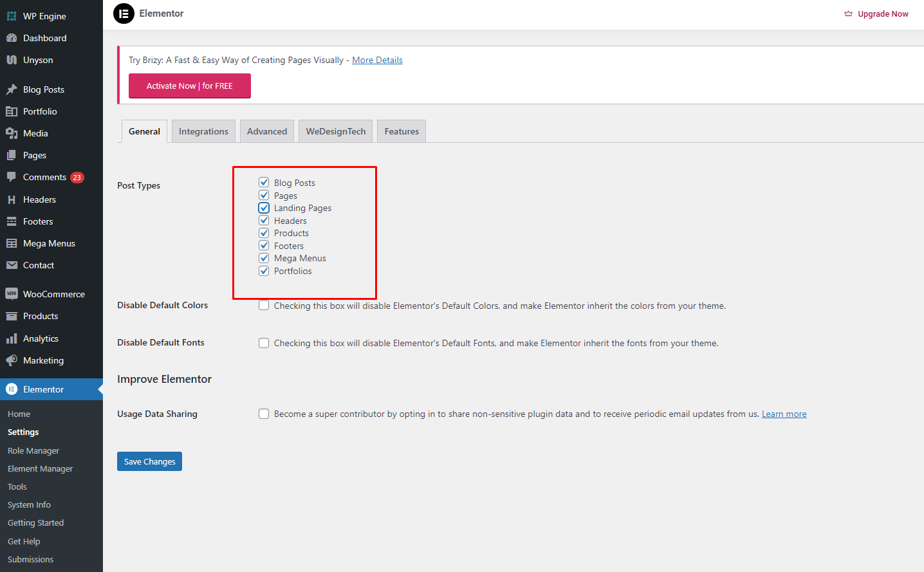The height and width of the screenshot is (572, 924).
Task: Open the 23 pending comments badge
Action: [x=77, y=178]
